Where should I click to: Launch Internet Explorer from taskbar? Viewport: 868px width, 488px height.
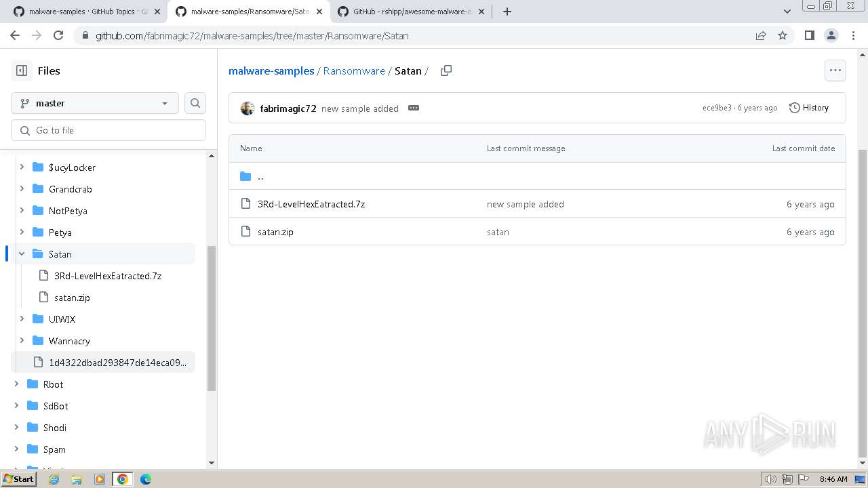(54, 479)
